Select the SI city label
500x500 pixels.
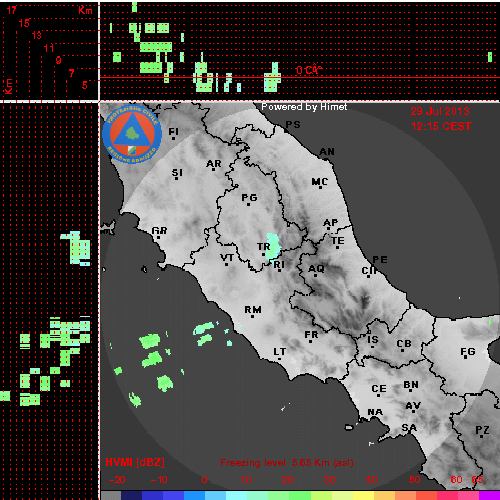click(177, 173)
